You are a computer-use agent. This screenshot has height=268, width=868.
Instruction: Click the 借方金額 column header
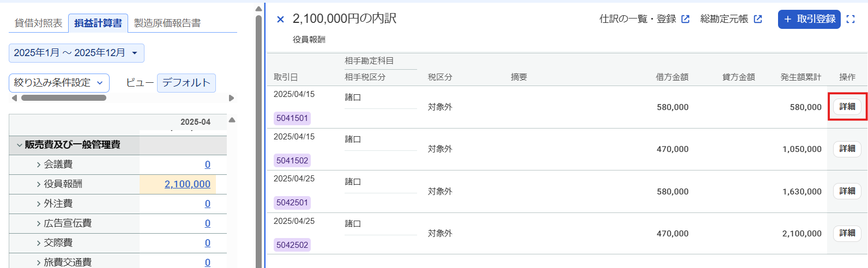(x=672, y=77)
